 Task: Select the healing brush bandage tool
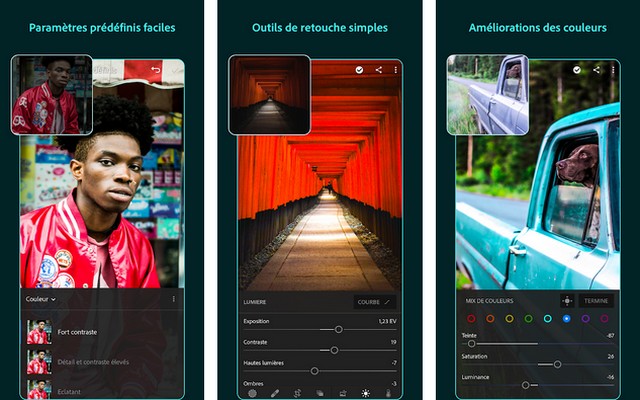tap(275, 393)
